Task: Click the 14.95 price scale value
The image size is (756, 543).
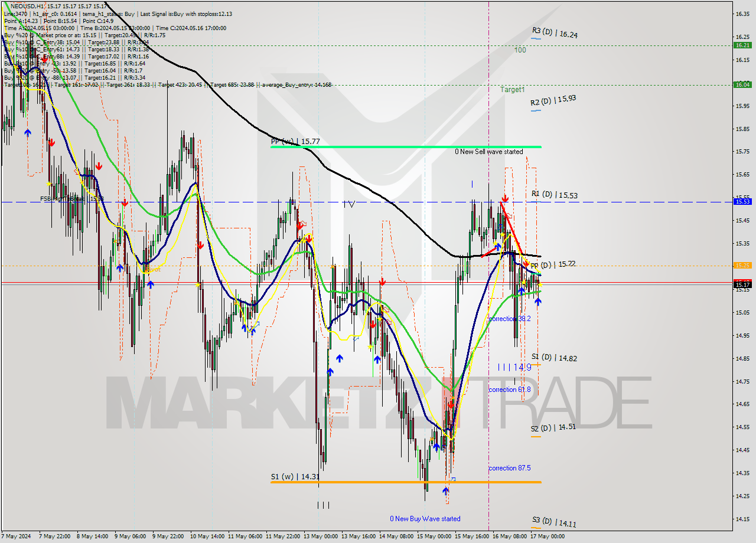Action: coord(742,335)
